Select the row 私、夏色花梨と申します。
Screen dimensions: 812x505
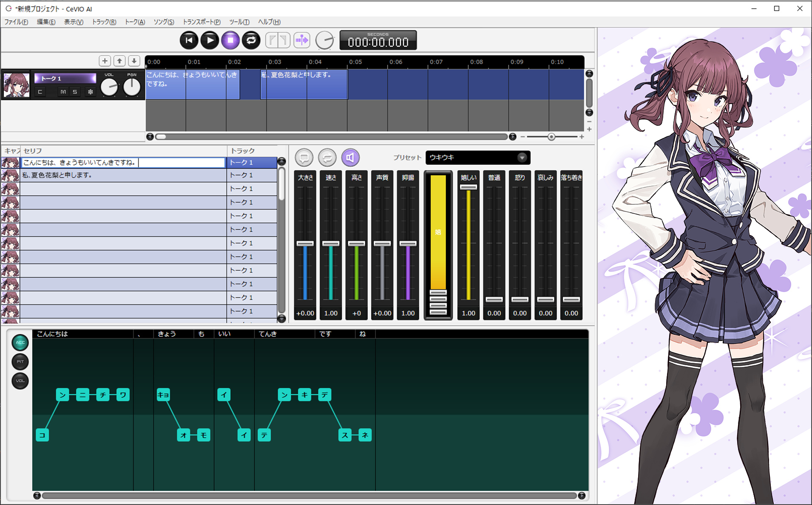pos(123,175)
